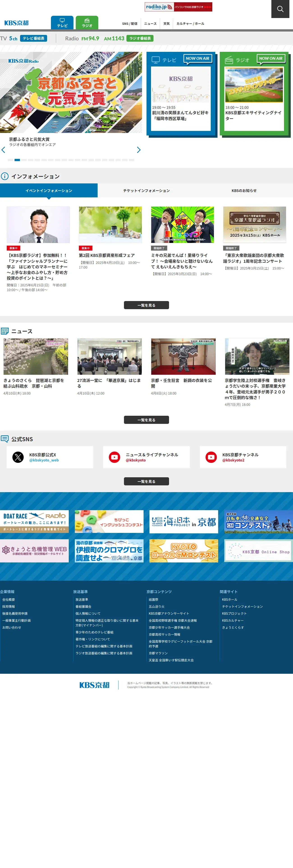This screenshot has height=868, width=293.
Task: Open the きょうと危機管理 WEB banner
Action: point(34,551)
